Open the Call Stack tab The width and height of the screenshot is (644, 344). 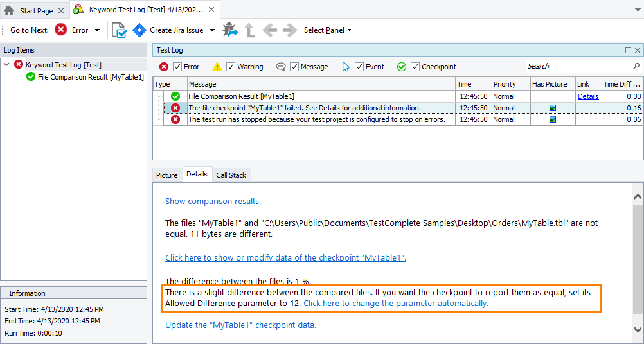click(x=231, y=175)
